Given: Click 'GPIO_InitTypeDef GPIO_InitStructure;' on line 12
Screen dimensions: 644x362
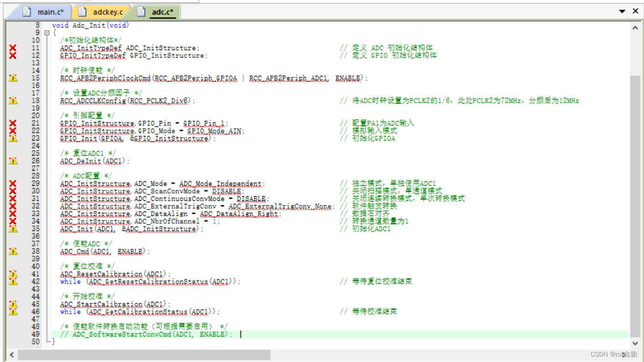Looking at the screenshot, I should 134,56.
